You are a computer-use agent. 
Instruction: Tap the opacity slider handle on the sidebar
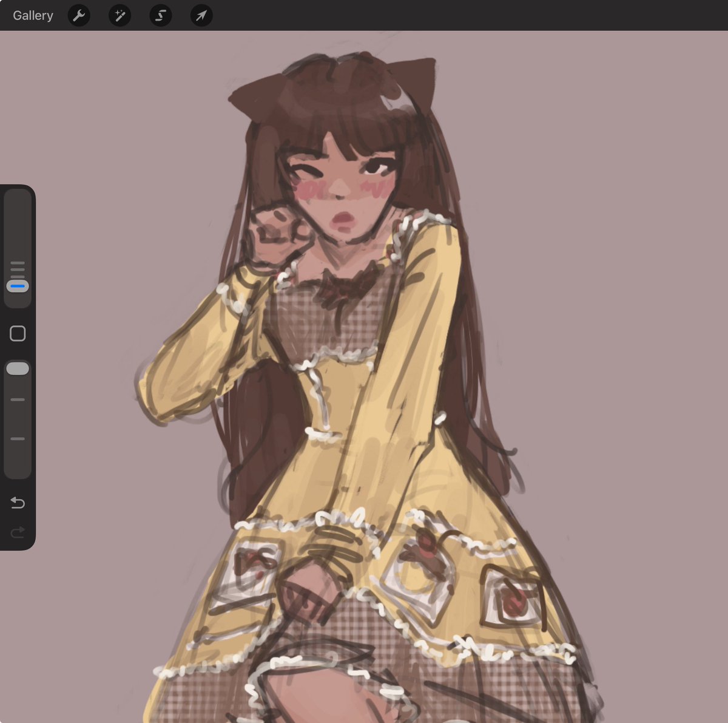pos(18,367)
